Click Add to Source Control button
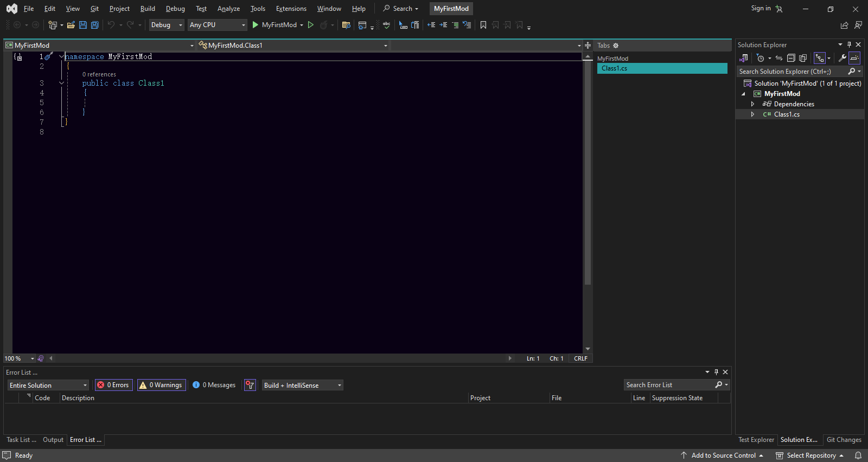868x462 pixels. coord(723,455)
